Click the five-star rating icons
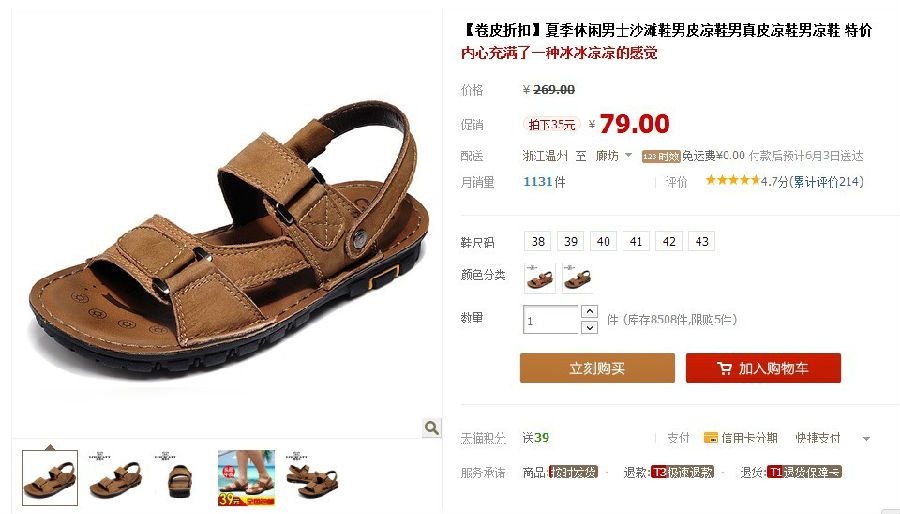Screen dimensions: 900x514 coord(732,181)
